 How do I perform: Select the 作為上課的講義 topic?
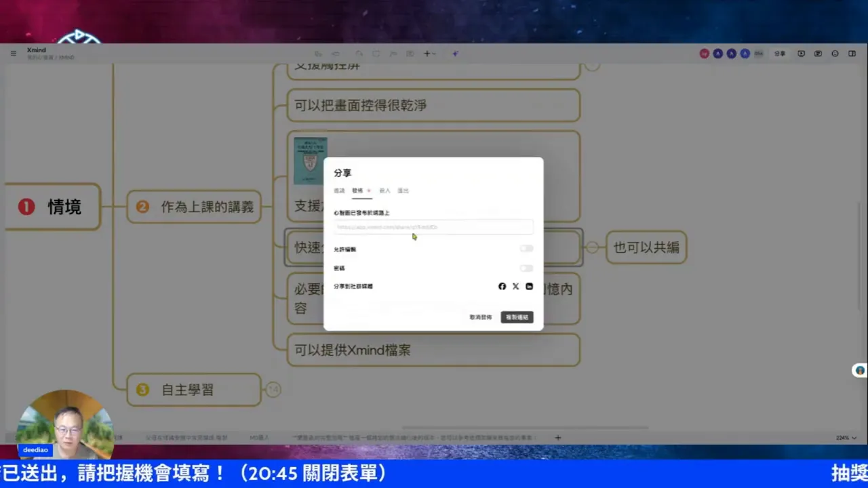(x=195, y=207)
